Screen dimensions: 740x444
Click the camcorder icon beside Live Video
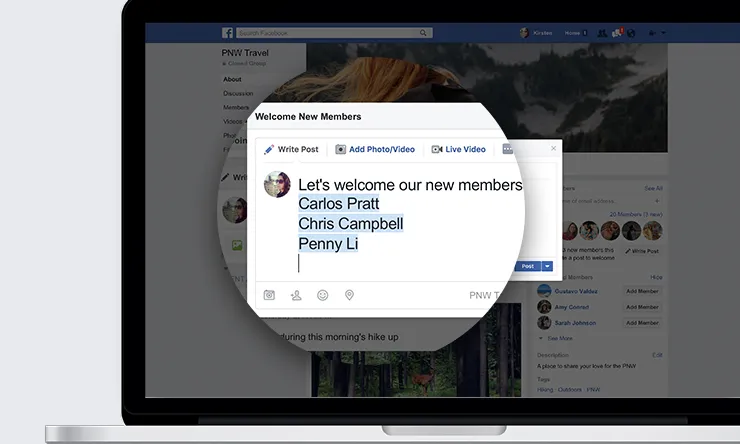click(x=437, y=149)
